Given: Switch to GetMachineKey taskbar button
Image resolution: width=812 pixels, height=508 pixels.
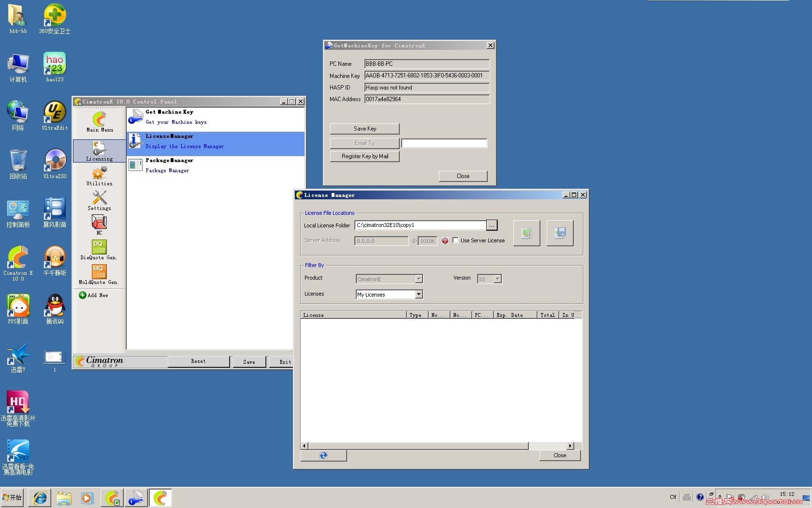Looking at the screenshot, I should pyautogui.click(x=136, y=498).
